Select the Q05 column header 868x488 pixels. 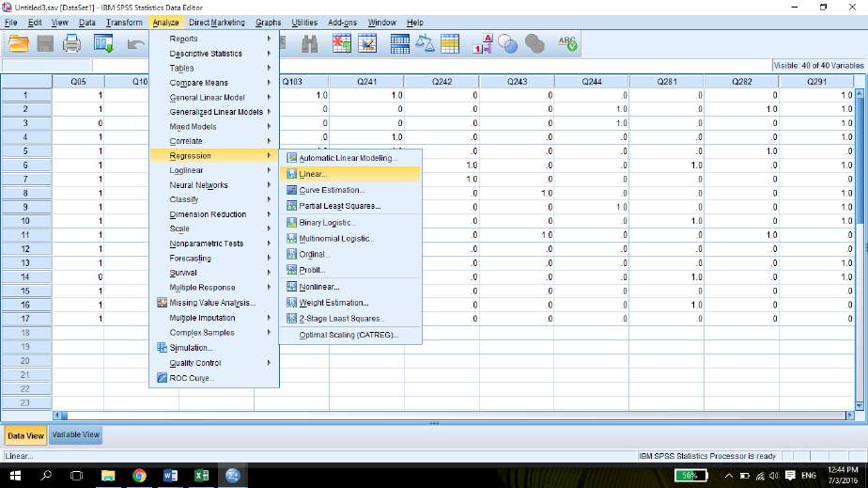[78, 82]
